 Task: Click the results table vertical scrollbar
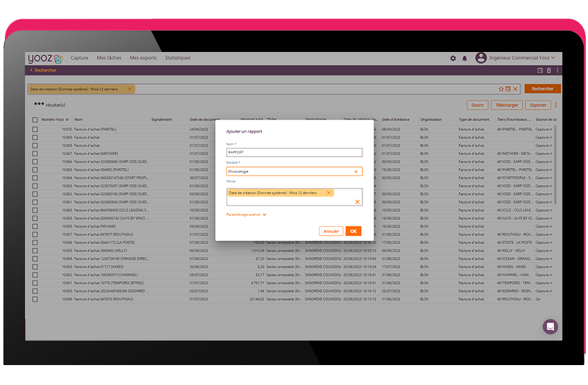(555, 165)
